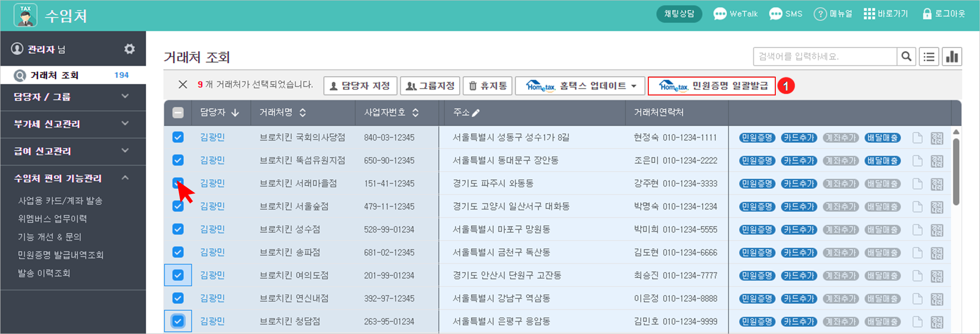Viewport: 980px width, 334px height.
Task: Click the scrollbar up arrow
Action: tap(956, 132)
